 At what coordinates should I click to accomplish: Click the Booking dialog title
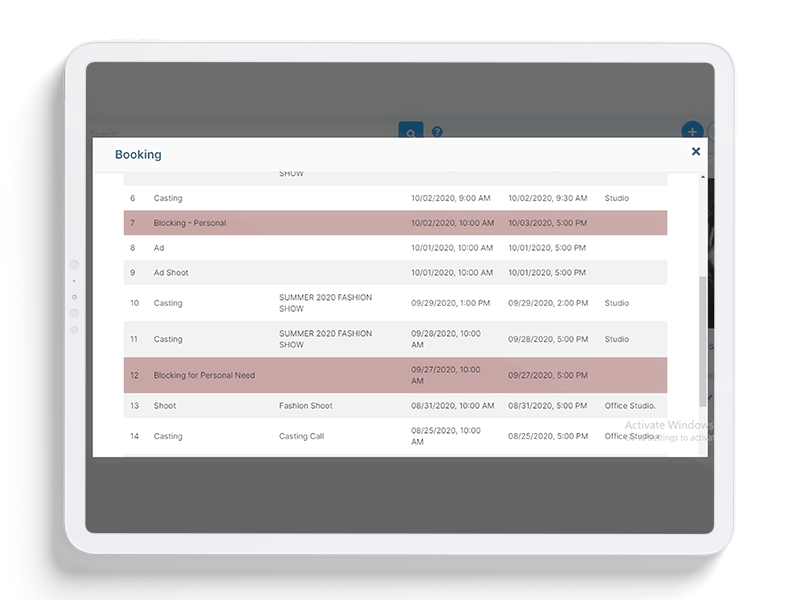click(x=138, y=155)
